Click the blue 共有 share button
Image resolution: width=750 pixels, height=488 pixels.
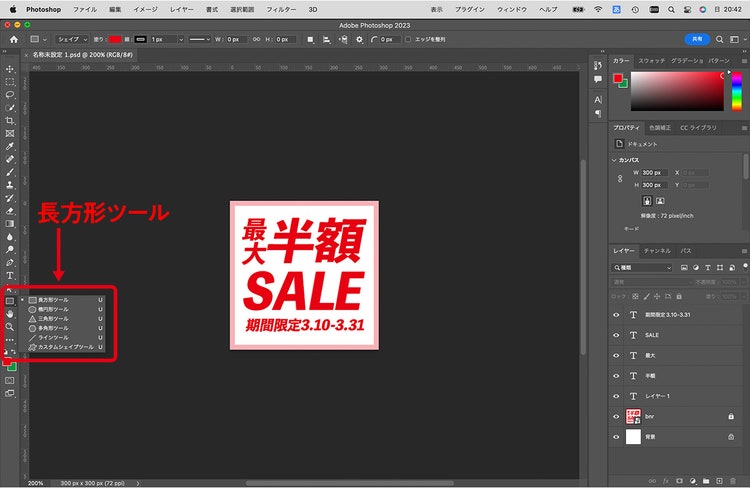[x=697, y=39]
